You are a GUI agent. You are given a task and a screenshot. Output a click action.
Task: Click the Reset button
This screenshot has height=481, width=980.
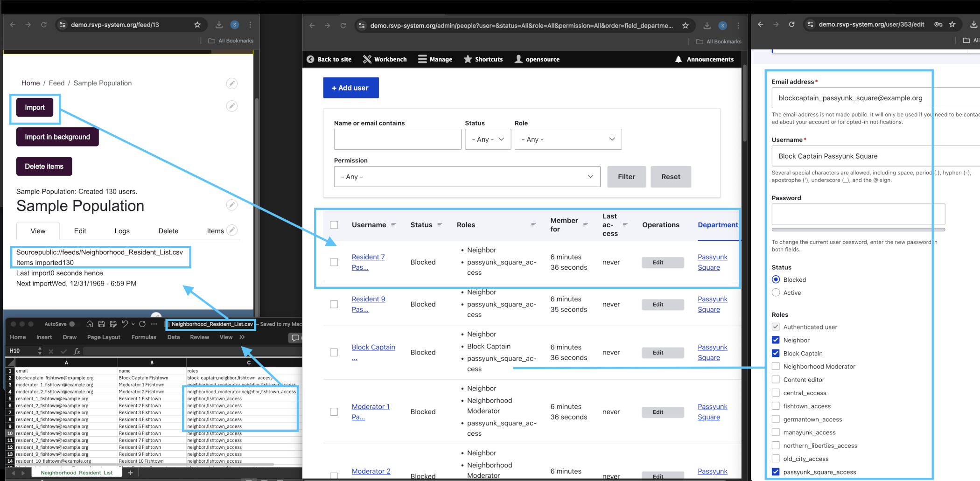671,176
